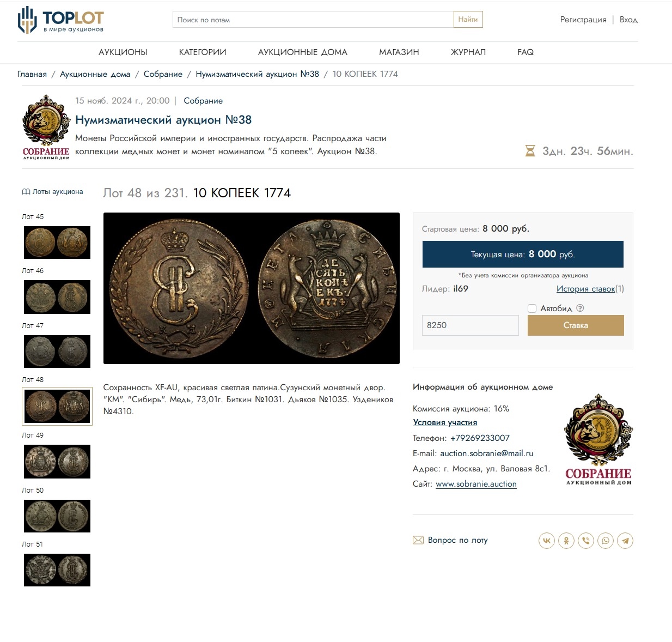Open the Лоты аукциона book icon link
This screenshot has width=672, height=642.
pyautogui.click(x=52, y=192)
